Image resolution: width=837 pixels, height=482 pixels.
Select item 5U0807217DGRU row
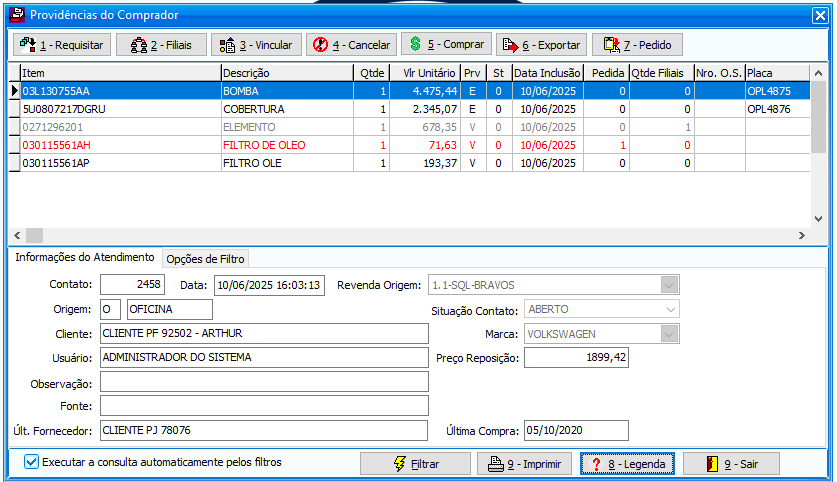(x=409, y=109)
